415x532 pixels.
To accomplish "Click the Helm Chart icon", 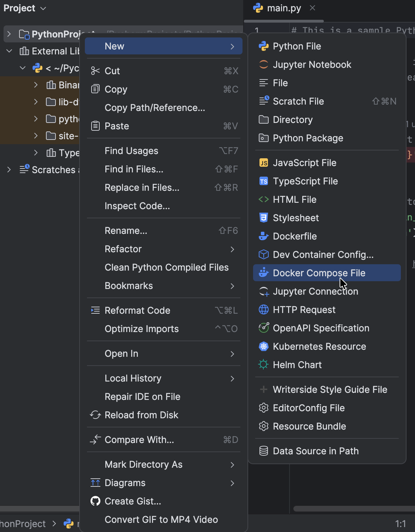I will [264, 365].
